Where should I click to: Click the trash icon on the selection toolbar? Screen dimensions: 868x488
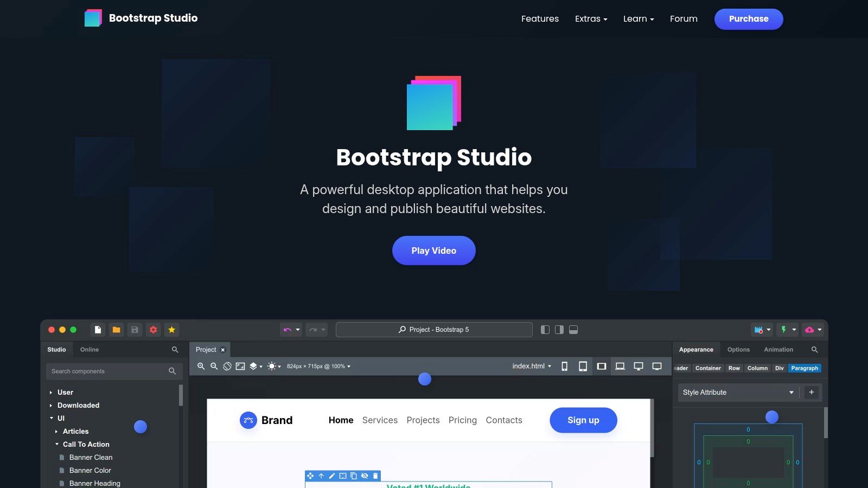point(375,476)
